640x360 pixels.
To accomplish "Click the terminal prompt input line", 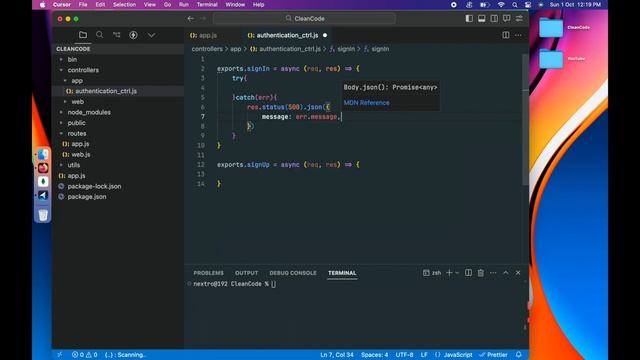I will [x=234, y=284].
